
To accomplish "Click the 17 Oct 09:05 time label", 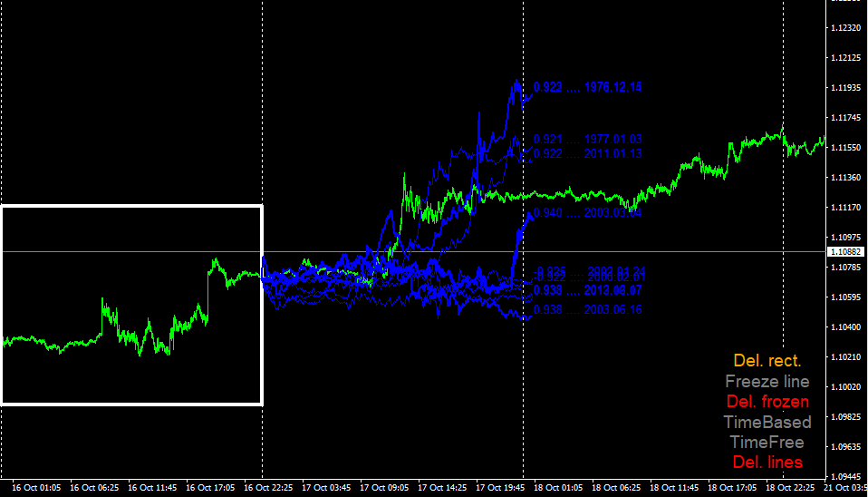I will click(x=384, y=488).
